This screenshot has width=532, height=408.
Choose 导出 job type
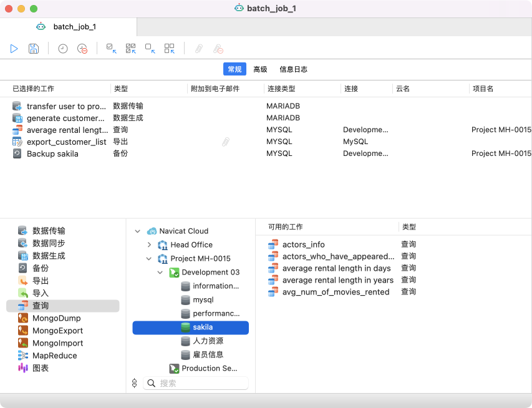[x=63, y=281]
